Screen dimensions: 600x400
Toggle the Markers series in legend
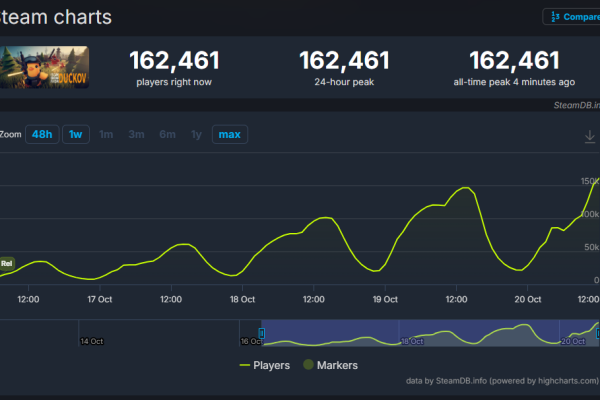(x=330, y=366)
